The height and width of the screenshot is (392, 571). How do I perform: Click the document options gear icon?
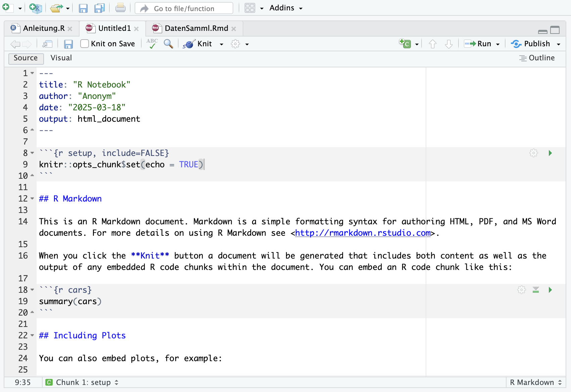click(x=235, y=44)
